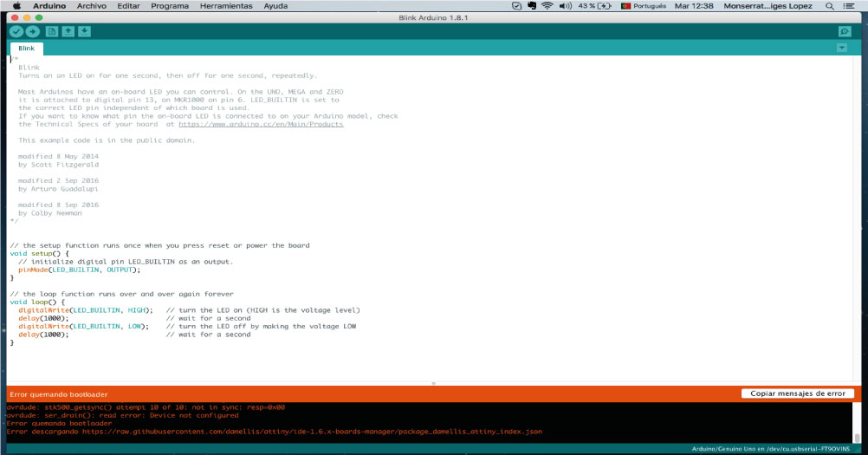The image size is (868, 455).
Task: Open the Notification Center icon
Action: [849, 5]
